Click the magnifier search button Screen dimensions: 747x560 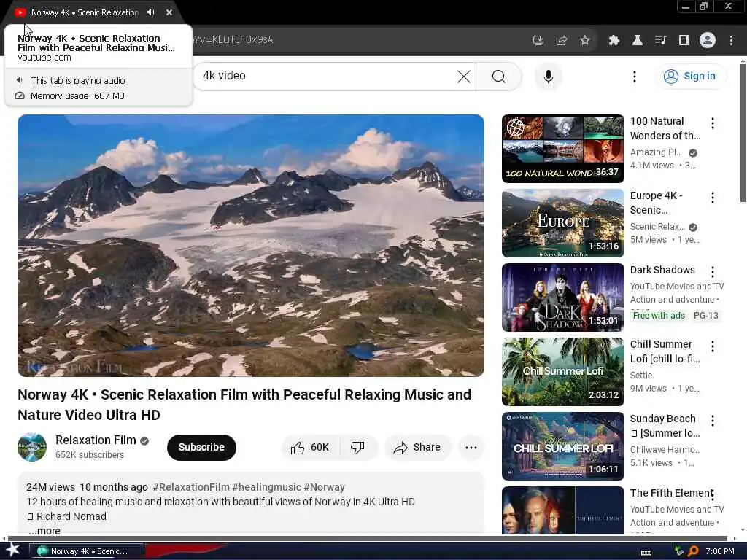(x=499, y=76)
